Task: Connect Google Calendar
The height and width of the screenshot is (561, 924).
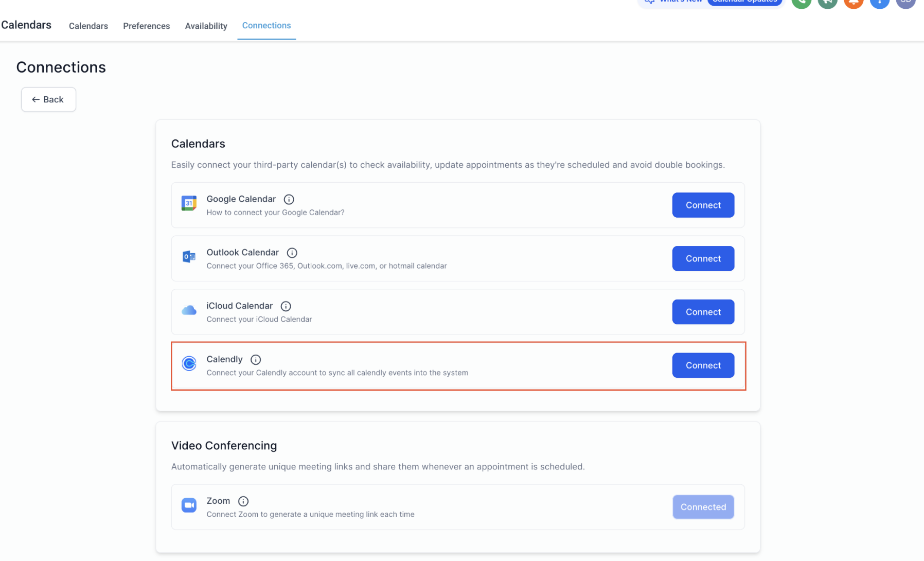Action: click(x=703, y=205)
